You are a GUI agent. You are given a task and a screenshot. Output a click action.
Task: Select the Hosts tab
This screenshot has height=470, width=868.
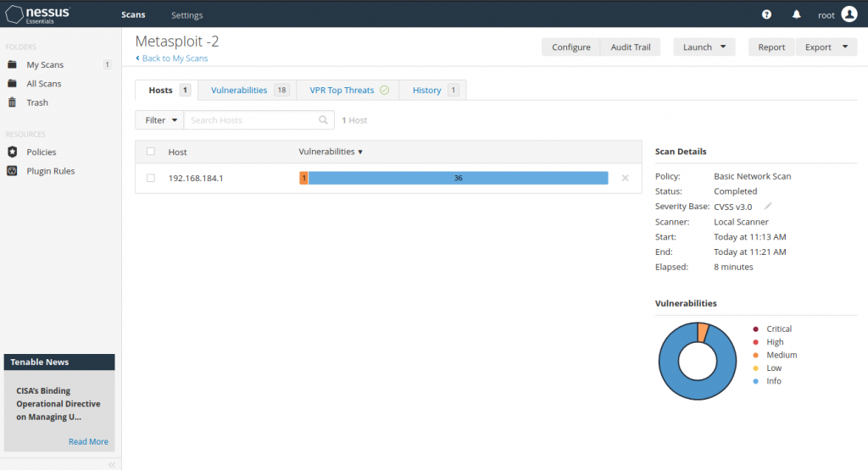[x=167, y=90]
